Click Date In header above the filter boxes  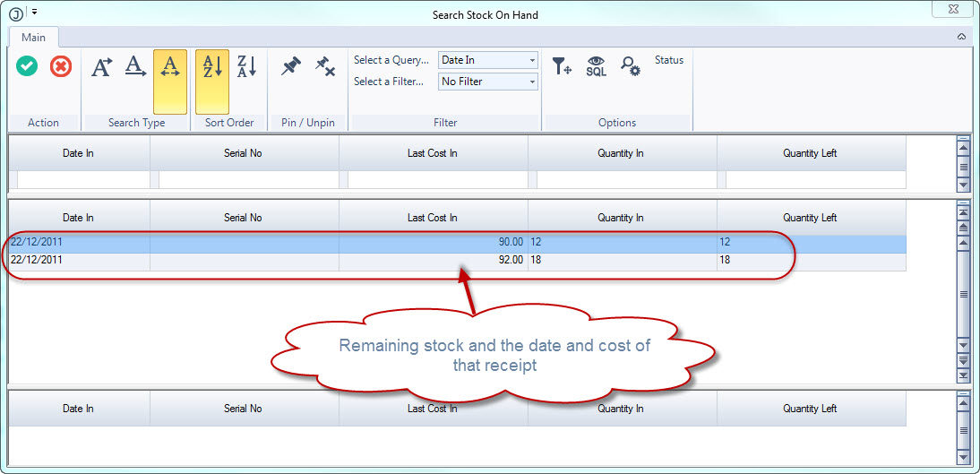pos(79,152)
